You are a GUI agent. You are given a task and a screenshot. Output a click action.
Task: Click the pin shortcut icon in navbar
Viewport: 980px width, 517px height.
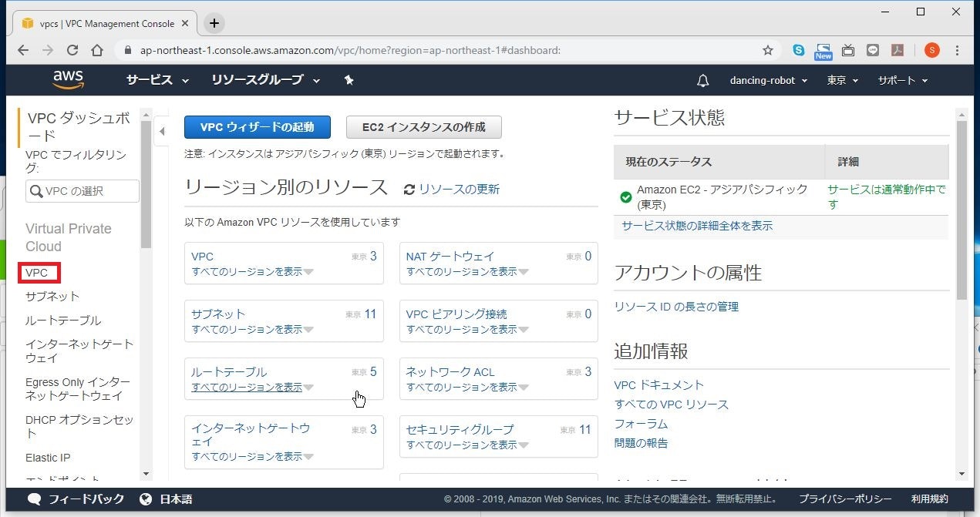pyautogui.click(x=349, y=80)
